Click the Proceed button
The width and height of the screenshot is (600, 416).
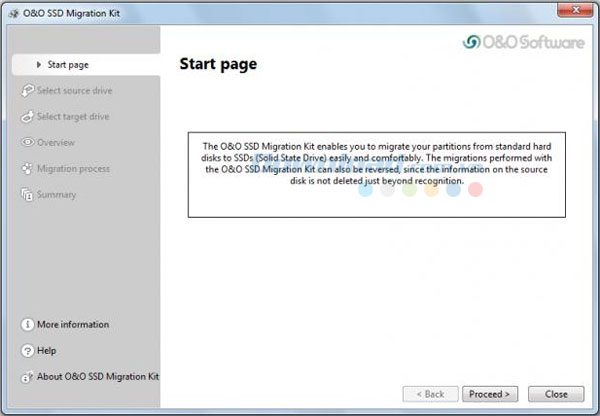point(490,394)
